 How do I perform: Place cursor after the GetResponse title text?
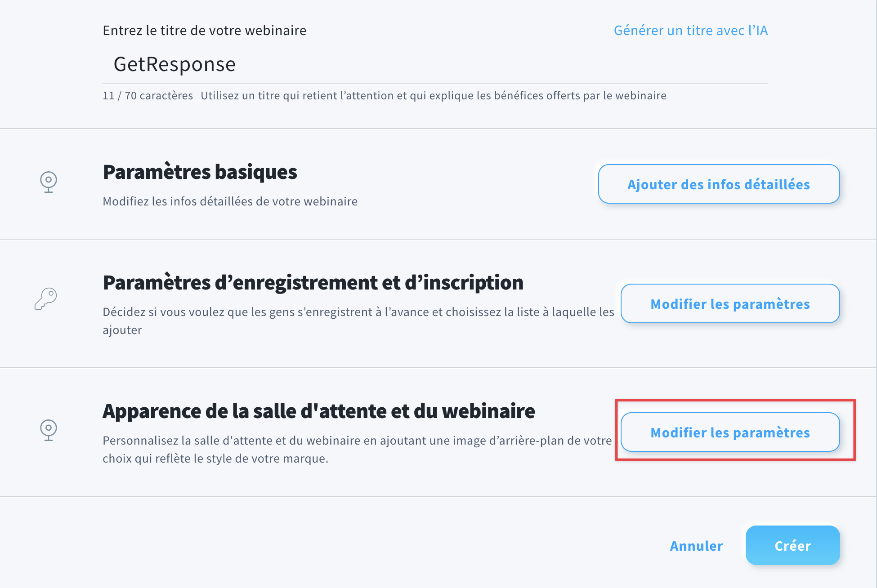(237, 64)
